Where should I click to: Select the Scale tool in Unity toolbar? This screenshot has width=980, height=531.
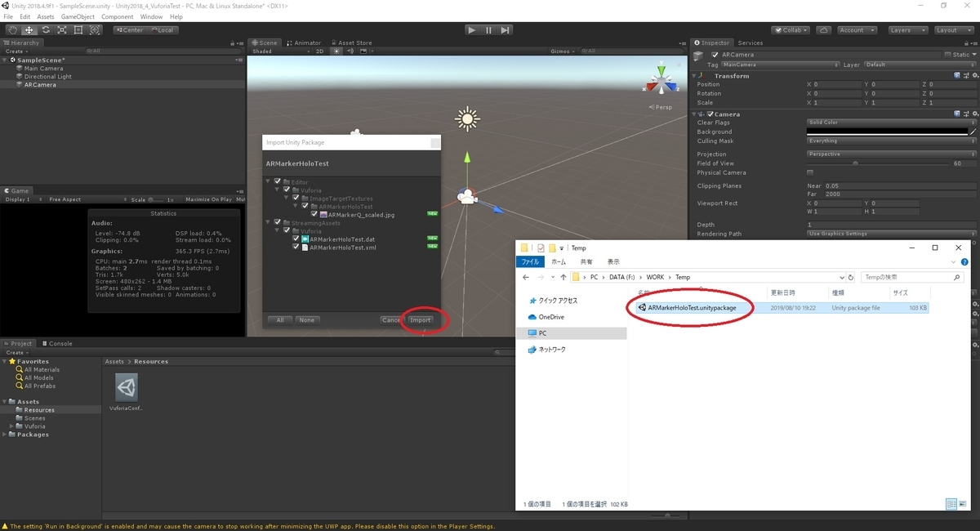click(x=61, y=30)
